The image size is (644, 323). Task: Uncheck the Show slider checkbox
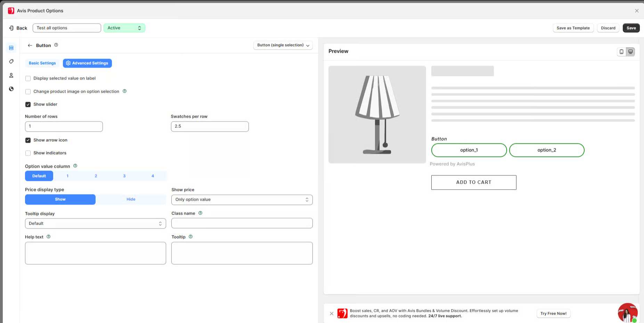[28, 105]
